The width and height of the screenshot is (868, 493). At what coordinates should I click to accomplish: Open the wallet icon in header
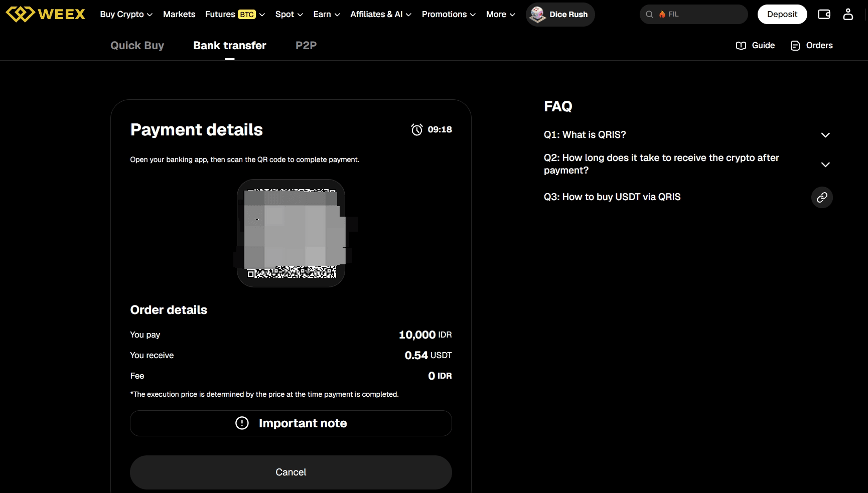[824, 14]
